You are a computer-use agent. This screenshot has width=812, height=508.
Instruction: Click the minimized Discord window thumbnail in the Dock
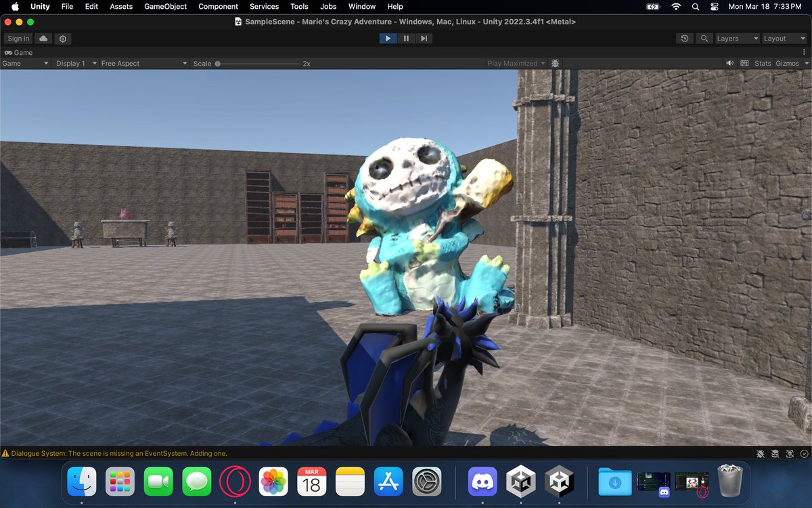[654, 484]
